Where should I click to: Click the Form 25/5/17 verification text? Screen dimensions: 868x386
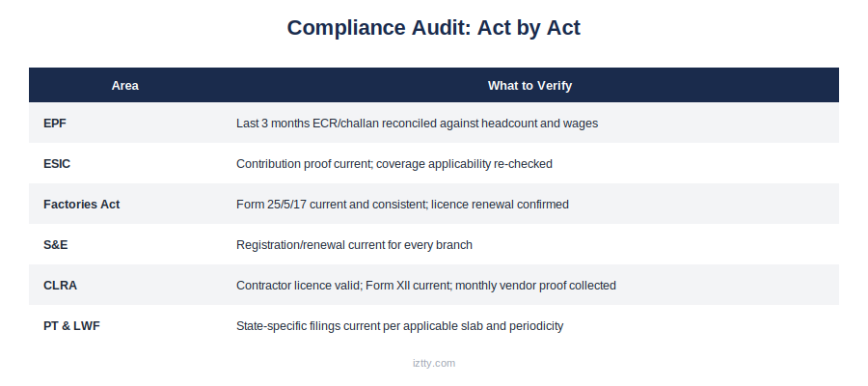point(402,204)
